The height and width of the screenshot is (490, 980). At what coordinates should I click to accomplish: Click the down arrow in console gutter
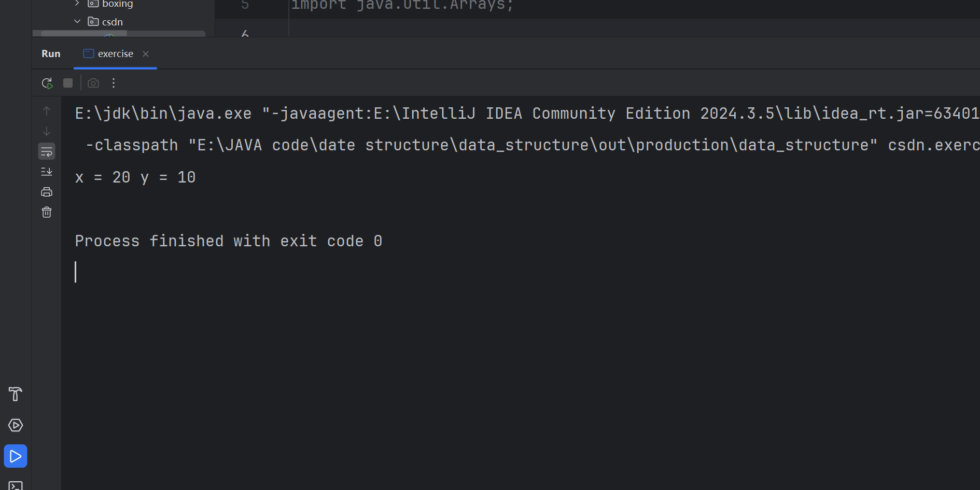47,131
